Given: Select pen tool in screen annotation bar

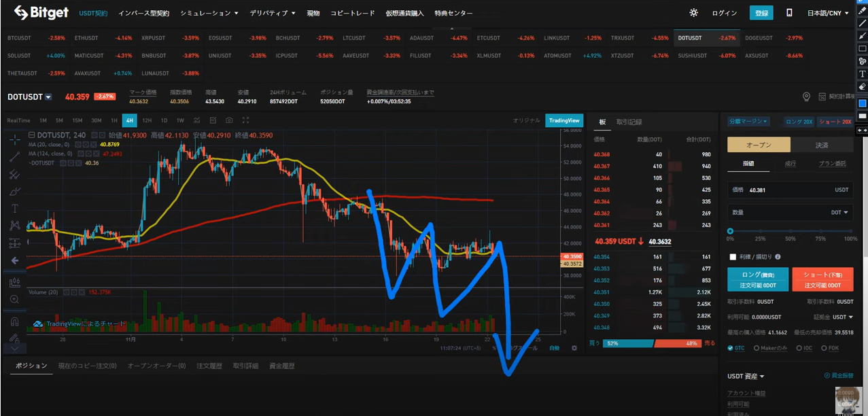Looking at the screenshot, I should point(863,11).
